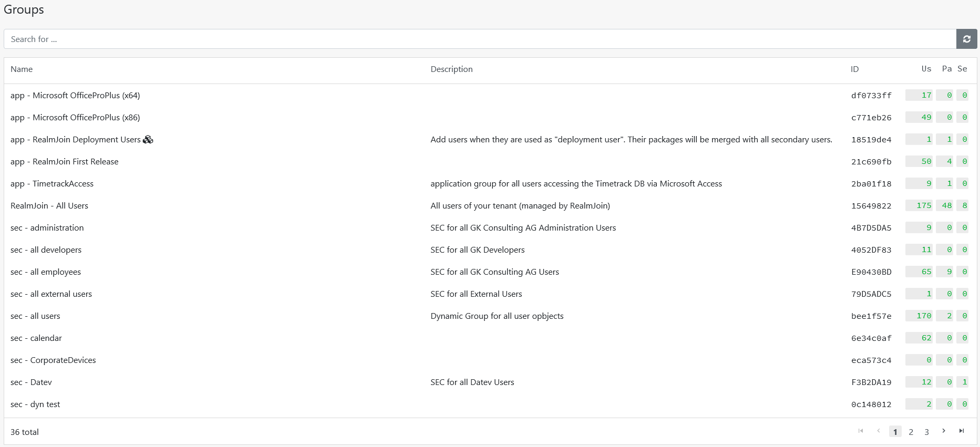Click ID df0733ff

[871, 96]
